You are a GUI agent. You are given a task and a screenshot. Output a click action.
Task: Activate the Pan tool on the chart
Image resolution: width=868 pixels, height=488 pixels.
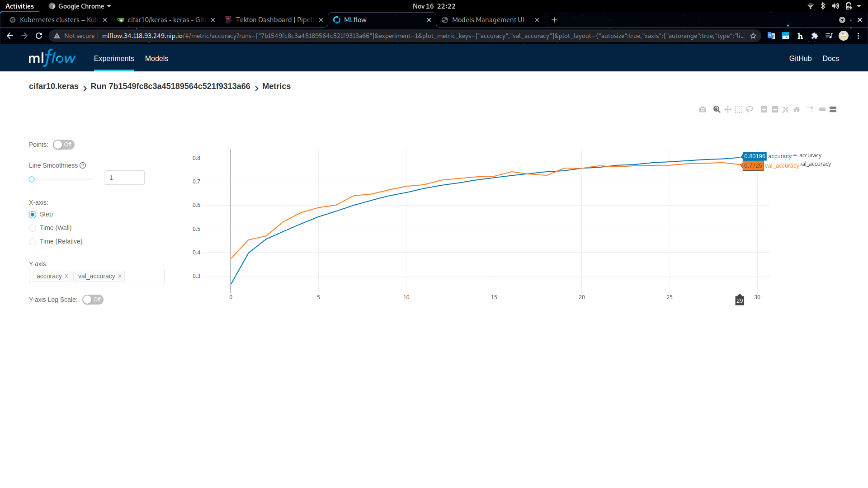tap(728, 109)
